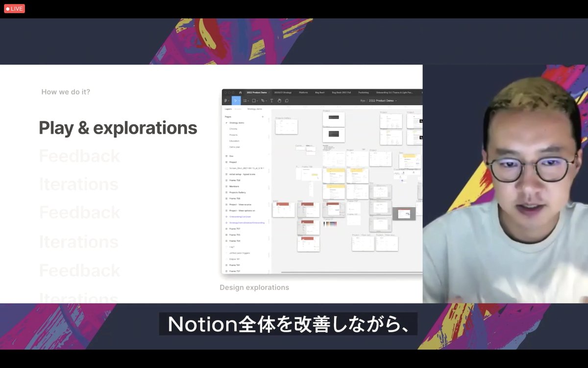Open the Strategy demo page selector
Screen dimensions: 588x368
tap(255, 109)
